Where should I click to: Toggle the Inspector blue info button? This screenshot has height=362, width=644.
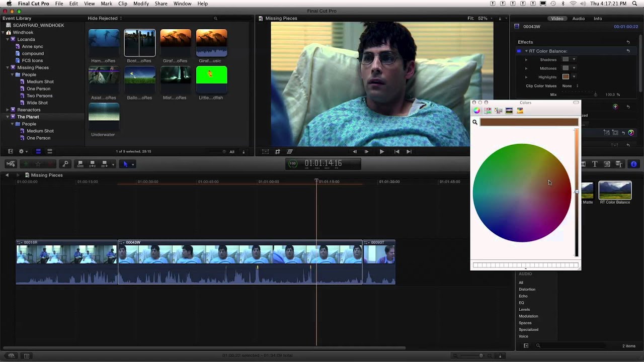(x=633, y=164)
